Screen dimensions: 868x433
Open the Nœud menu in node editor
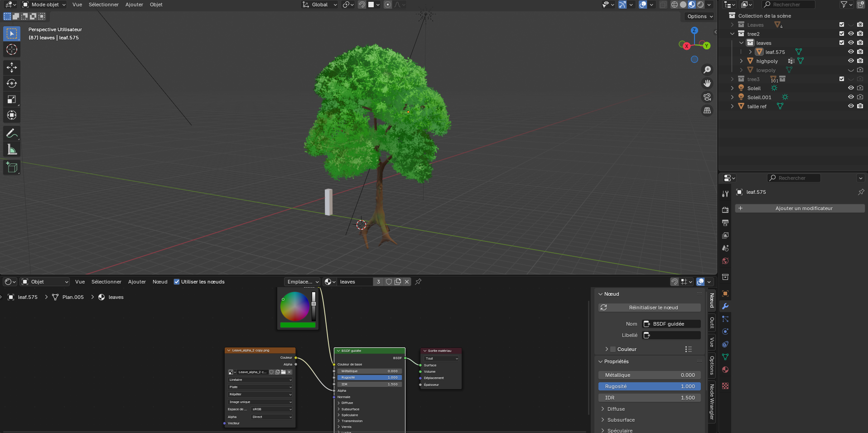click(x=160, y=282)
